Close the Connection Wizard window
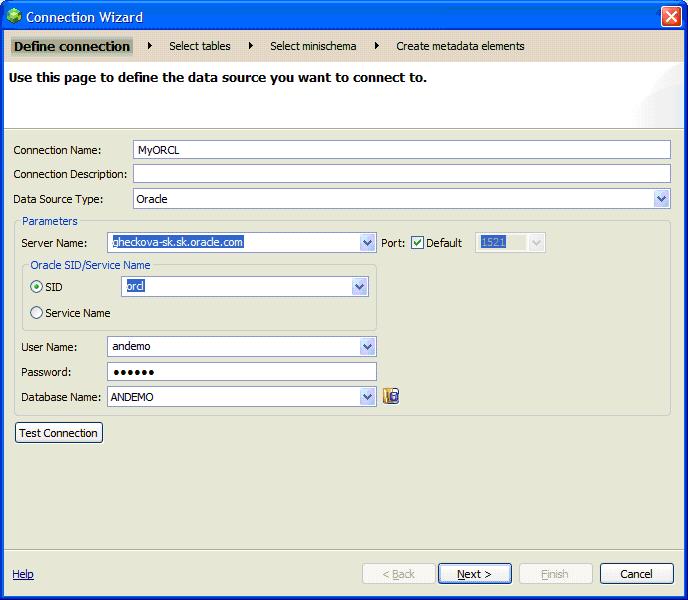 click(x=671, y=17)
